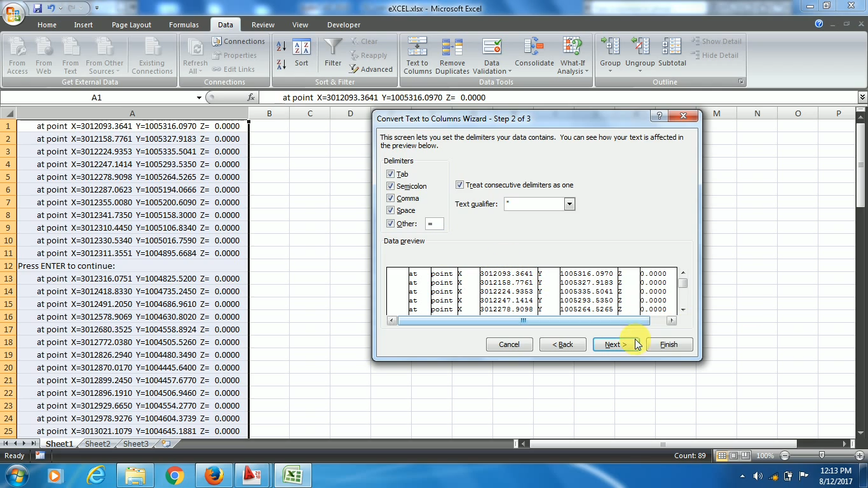
Task: Toggle Treat consecutive delimiters as one
Action: coord(459,184)
